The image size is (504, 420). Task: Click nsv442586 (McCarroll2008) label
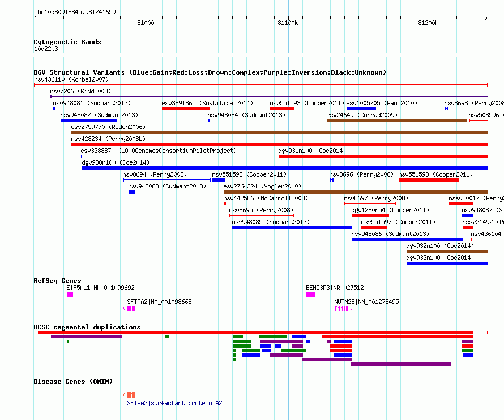266,198
